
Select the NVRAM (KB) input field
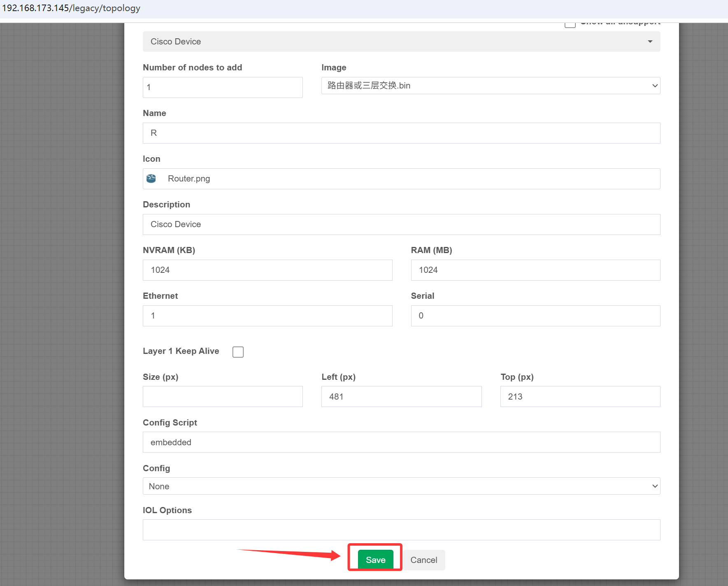click(x=267, y=270)
